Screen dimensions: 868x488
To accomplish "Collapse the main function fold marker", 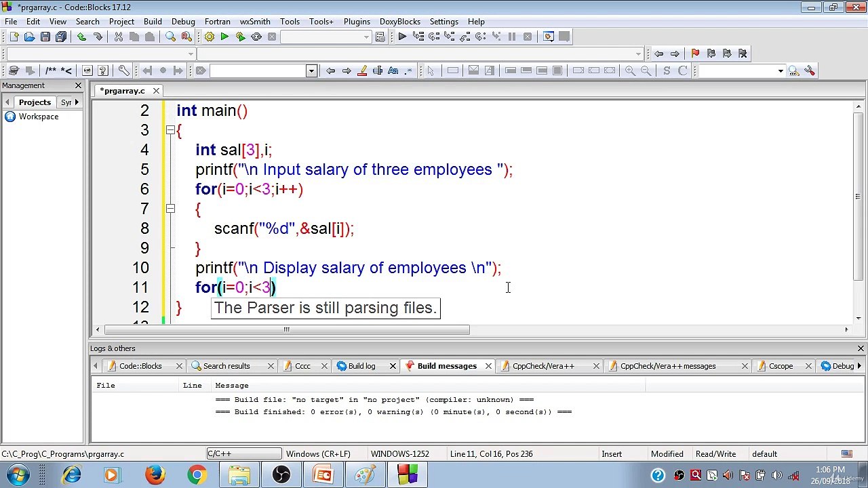I will point(170,130).
